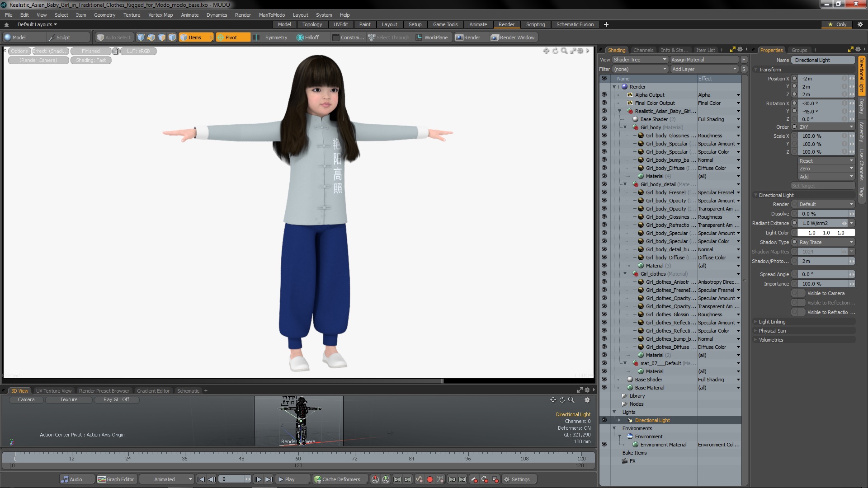This screenshot has width=868, height=488.
Task: Go to last frame
Action: click(x=269, y=479)
